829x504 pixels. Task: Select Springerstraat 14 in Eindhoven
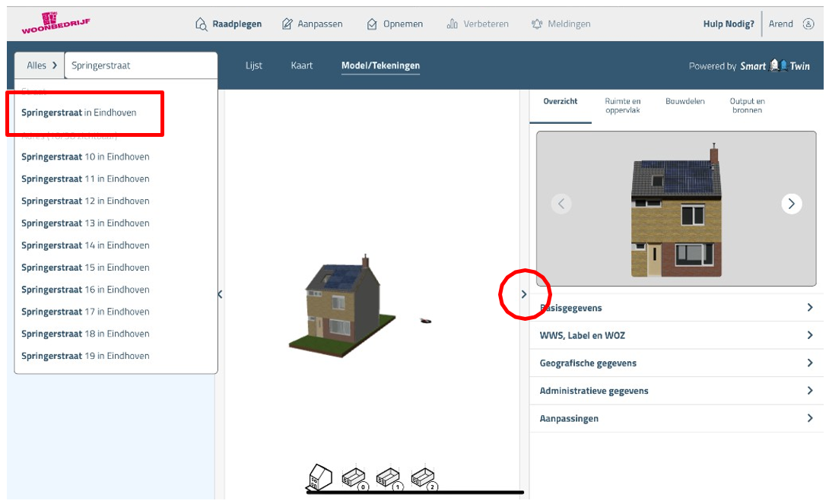(85, 246)
